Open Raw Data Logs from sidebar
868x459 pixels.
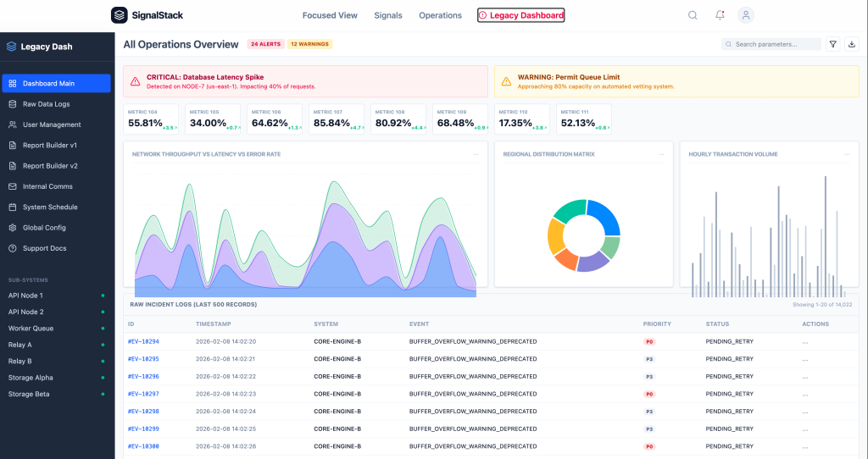tap(47, 104)
